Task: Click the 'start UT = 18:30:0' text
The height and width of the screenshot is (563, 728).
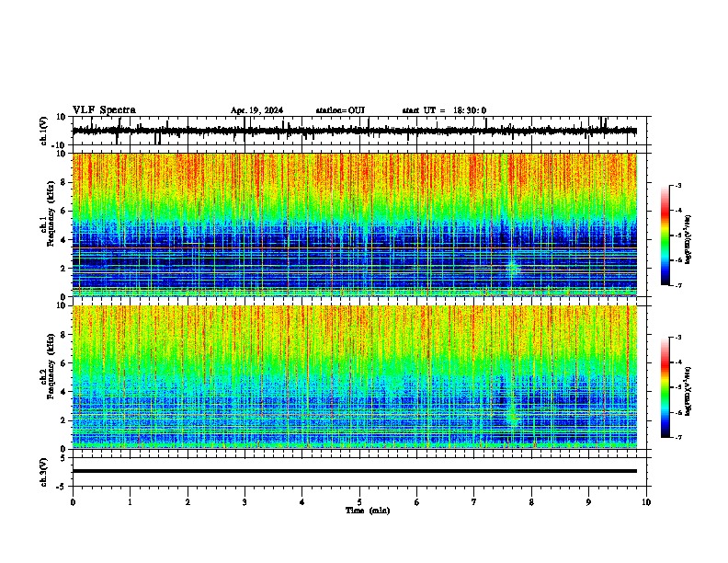Action: coord(444,110)
